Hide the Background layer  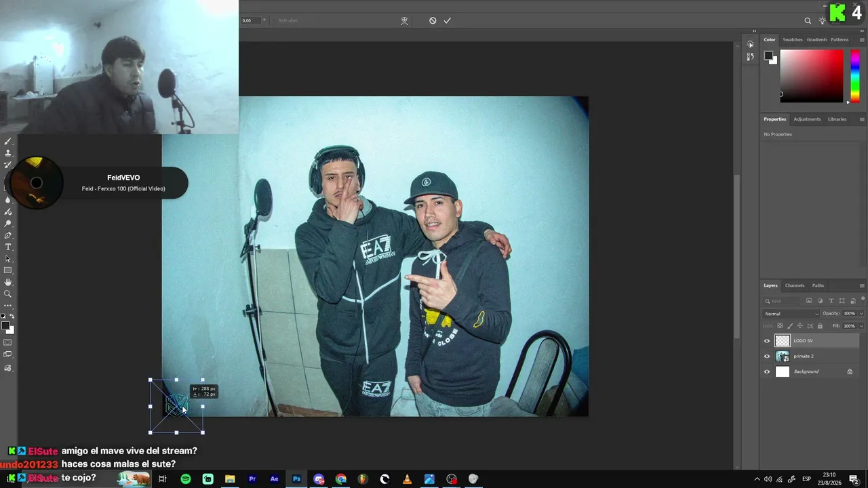pyautogui.click(x=767, y=371)
